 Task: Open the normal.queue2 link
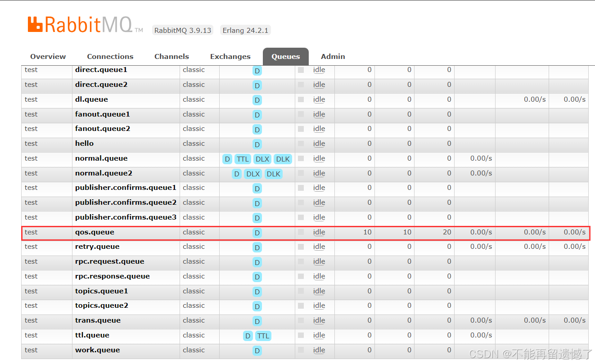point(104,173)
